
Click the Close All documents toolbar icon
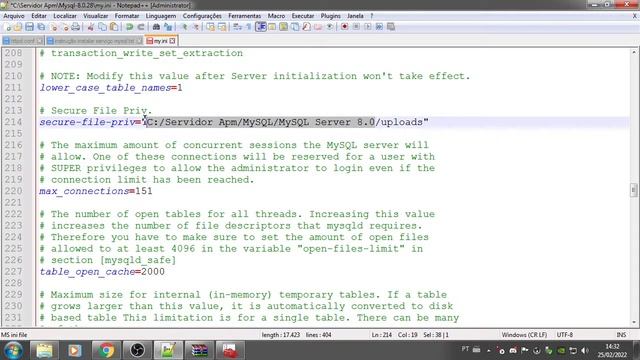coord(65,27)
